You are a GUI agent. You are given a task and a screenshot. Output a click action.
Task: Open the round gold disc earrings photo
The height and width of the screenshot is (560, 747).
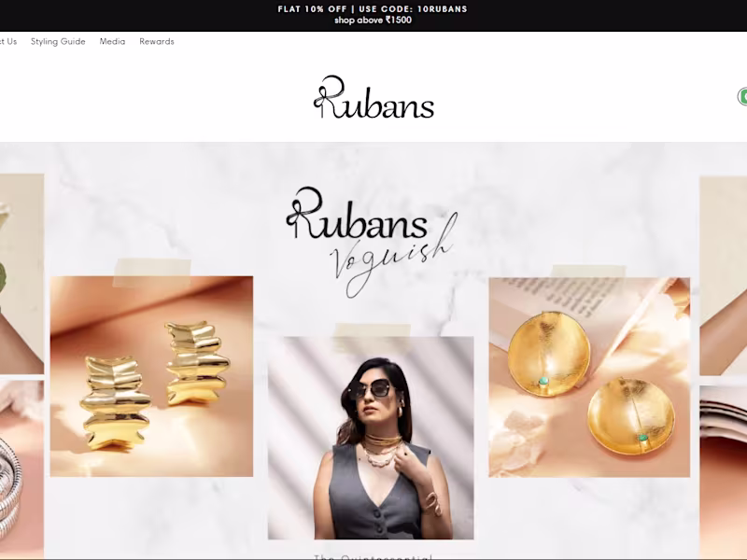tap(589, 377)
